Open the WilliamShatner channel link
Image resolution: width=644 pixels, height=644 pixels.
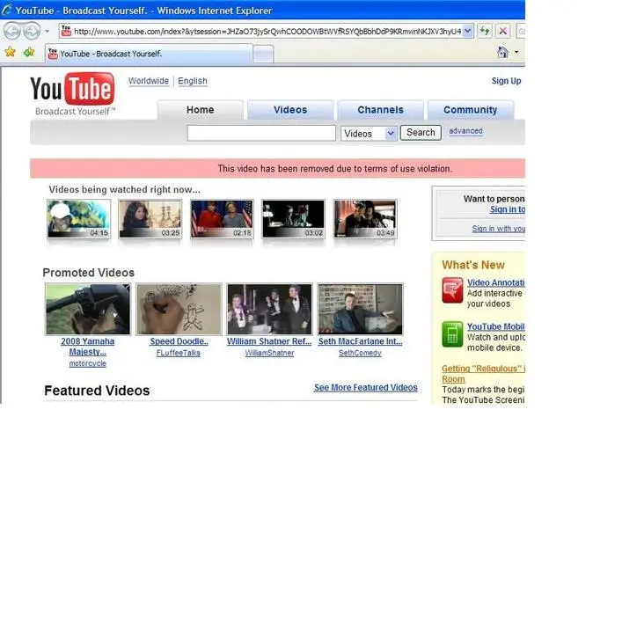pyautogui.click(x=269, y=353)
